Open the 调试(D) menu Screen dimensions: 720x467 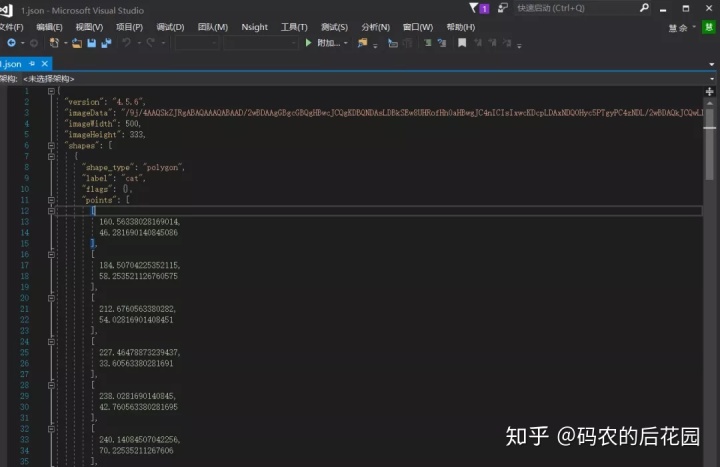(170, 27)
